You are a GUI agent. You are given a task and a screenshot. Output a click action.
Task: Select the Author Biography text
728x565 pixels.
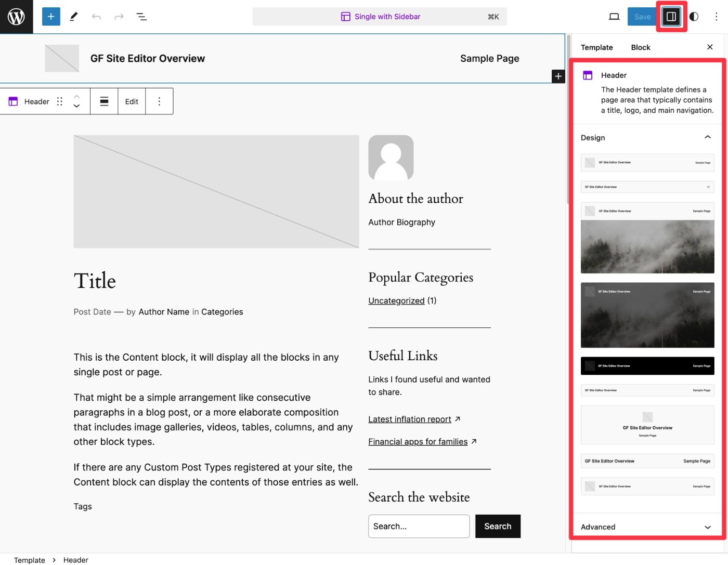coord(401,222)
